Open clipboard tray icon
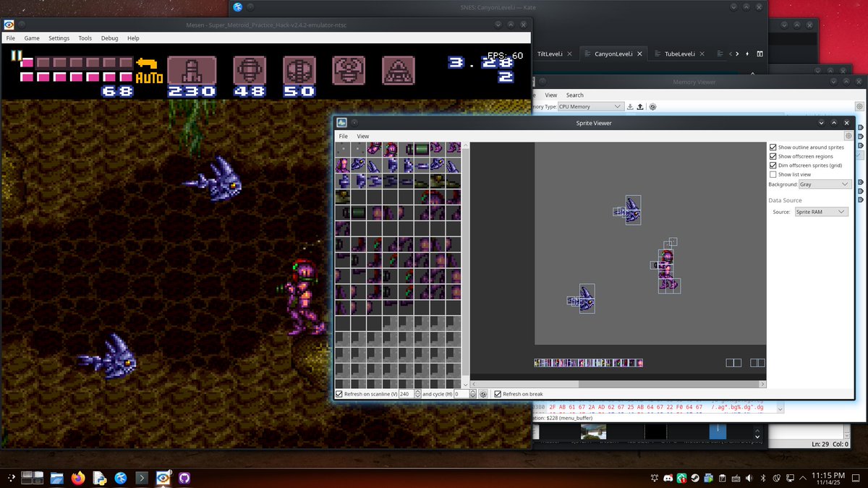This screenshot has height=488, width=868. coord(723,478)
